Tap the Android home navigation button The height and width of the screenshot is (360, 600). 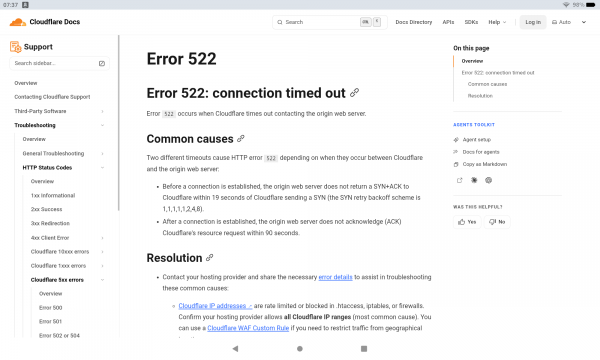click(x=300, y=349)
